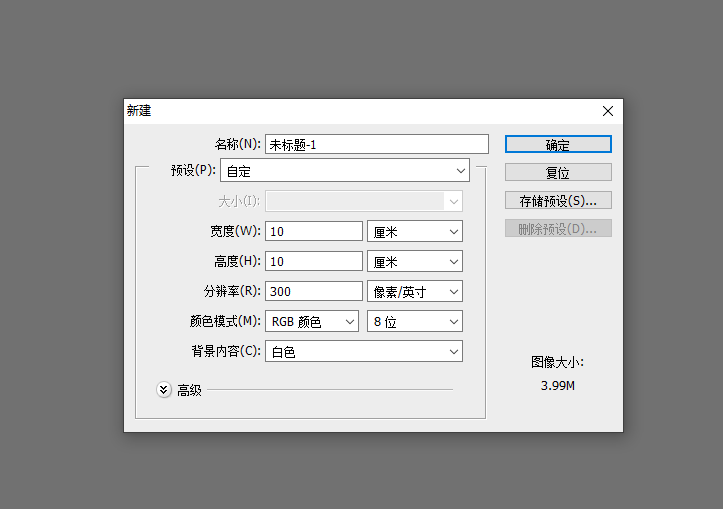This screenshot has width=723, height=509.
Task: Open the height unit dropdown showing 厘米
Action: pyautogui.click(x=414, y=261)
